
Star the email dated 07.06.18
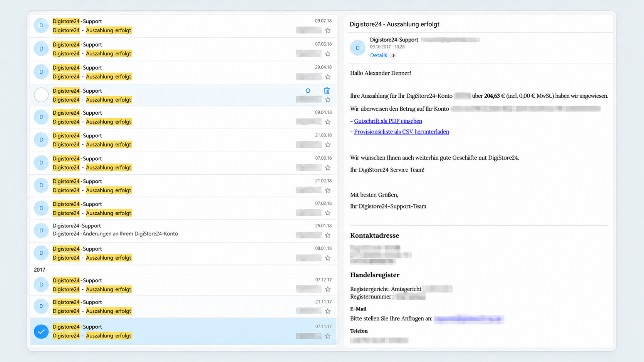(x=328, y=54)
